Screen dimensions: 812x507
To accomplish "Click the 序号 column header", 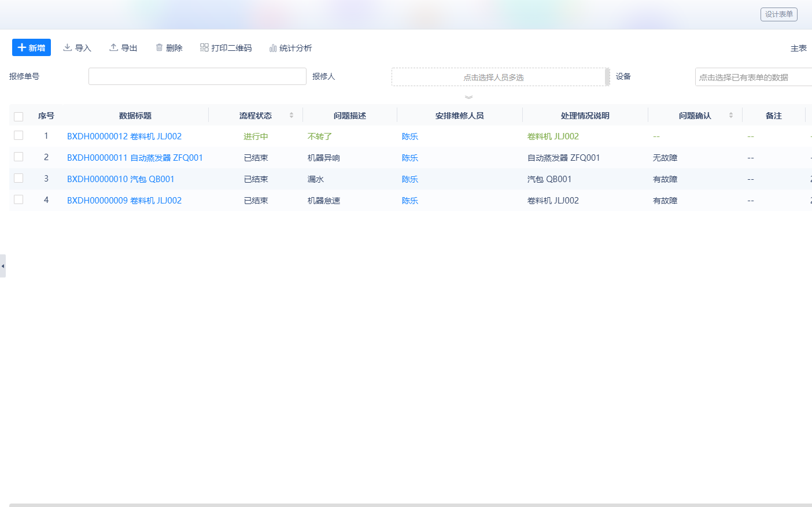I will [x=46, y=116].
